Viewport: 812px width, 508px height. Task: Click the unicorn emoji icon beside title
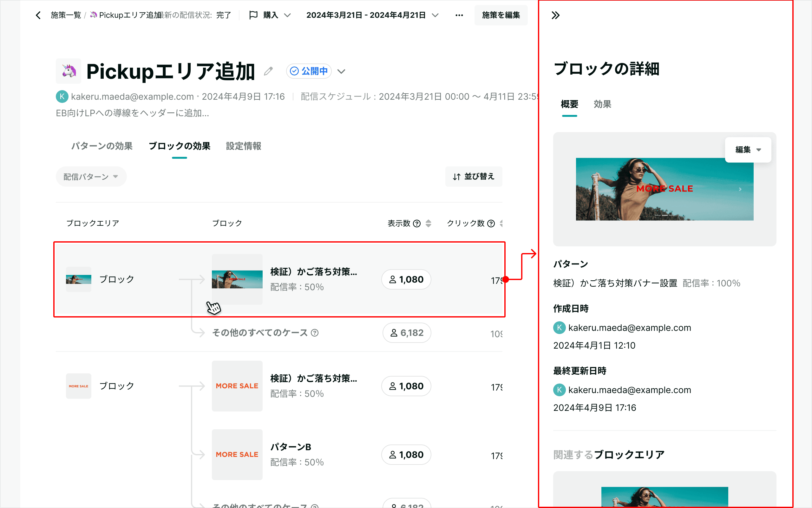(x=69, y=71)
